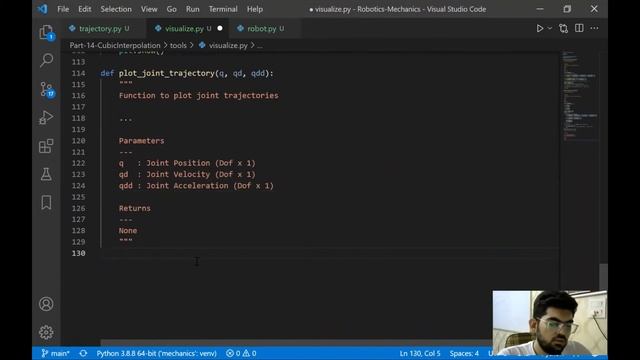Viewport: 640px width, 360px height.
Task: Click tools folder breadcrumb
Action: coord(178,45)
